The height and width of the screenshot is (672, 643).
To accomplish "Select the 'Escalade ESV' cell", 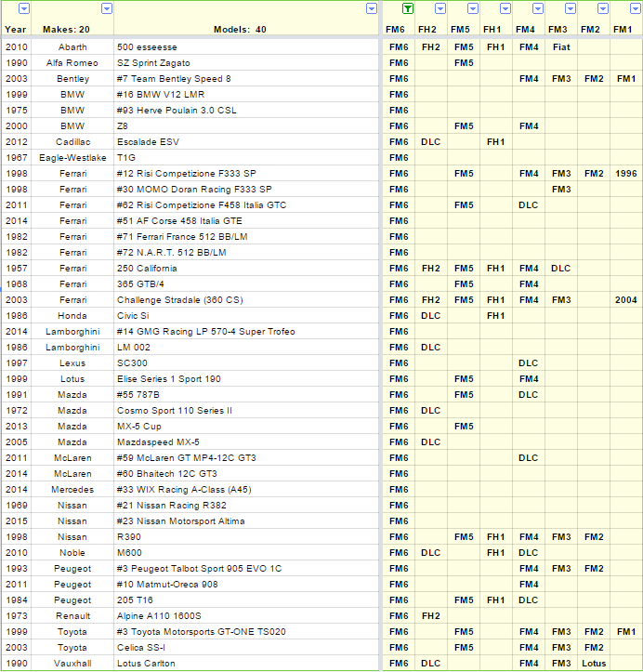I will (x=246, y=142).
